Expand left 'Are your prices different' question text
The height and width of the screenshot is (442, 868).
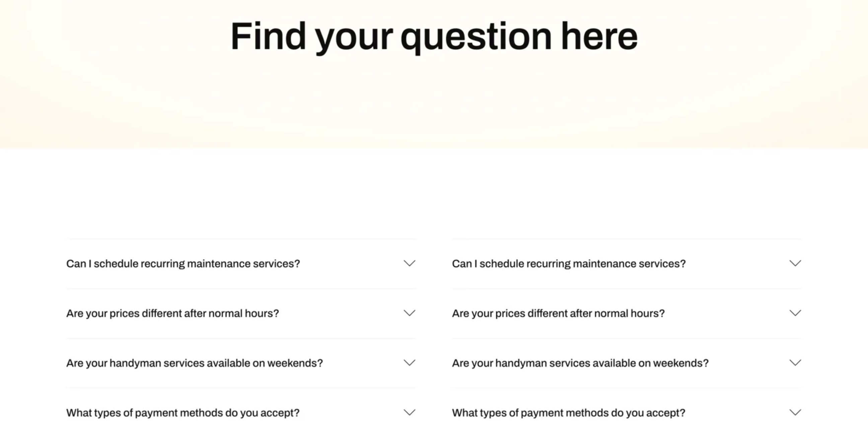click(172, 313)
